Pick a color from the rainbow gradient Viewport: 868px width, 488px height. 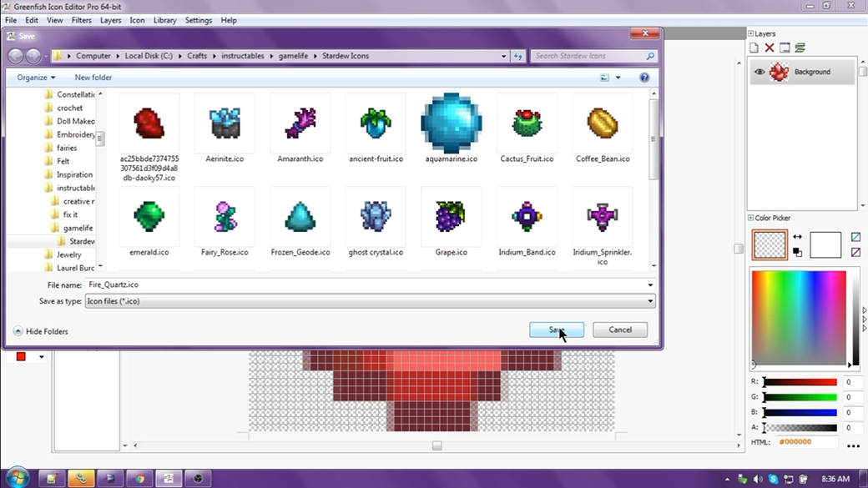pos(801,317)
